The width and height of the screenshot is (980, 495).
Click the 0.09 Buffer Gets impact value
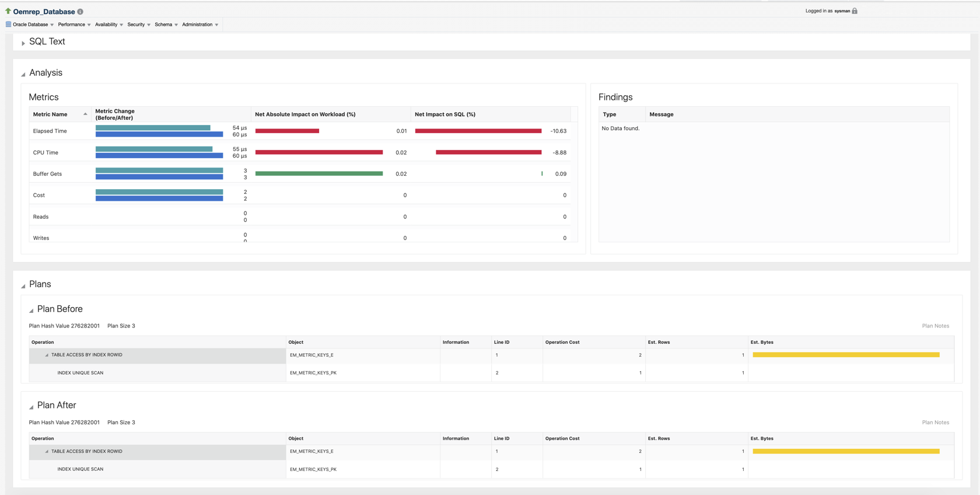(x=561, y=174)
